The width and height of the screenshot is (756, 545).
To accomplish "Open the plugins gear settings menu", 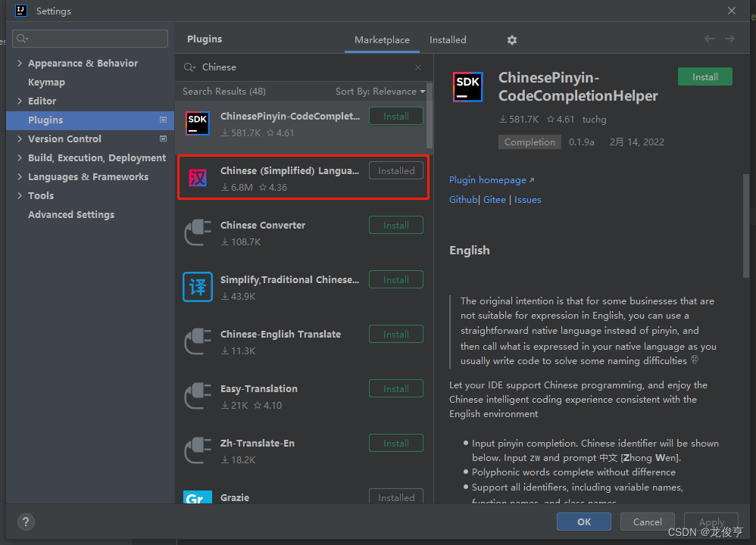I will (511, 40).
